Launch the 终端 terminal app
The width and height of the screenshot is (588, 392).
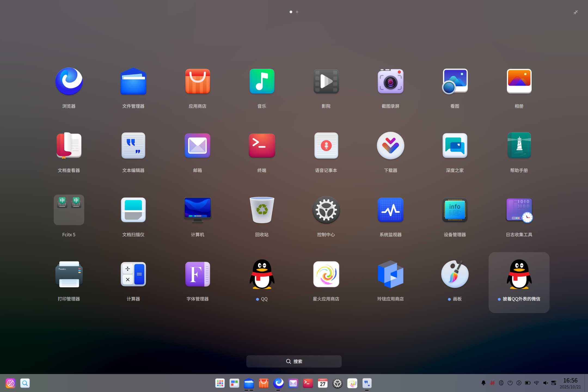coord(262,146)
